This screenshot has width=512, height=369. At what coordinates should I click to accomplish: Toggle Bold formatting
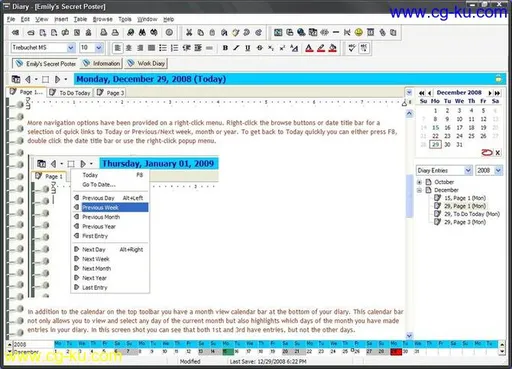point(225,48)
